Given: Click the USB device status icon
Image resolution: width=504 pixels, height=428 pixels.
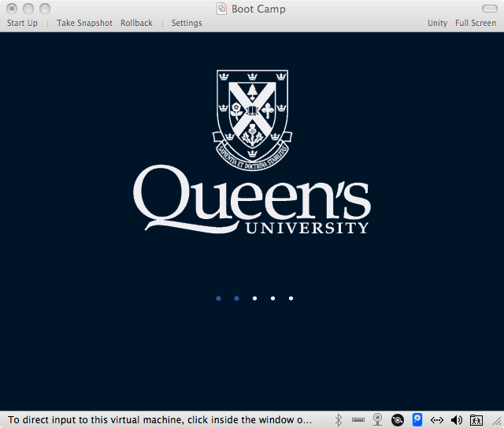Looking at the screenshot, I should [x=358, y=420].
